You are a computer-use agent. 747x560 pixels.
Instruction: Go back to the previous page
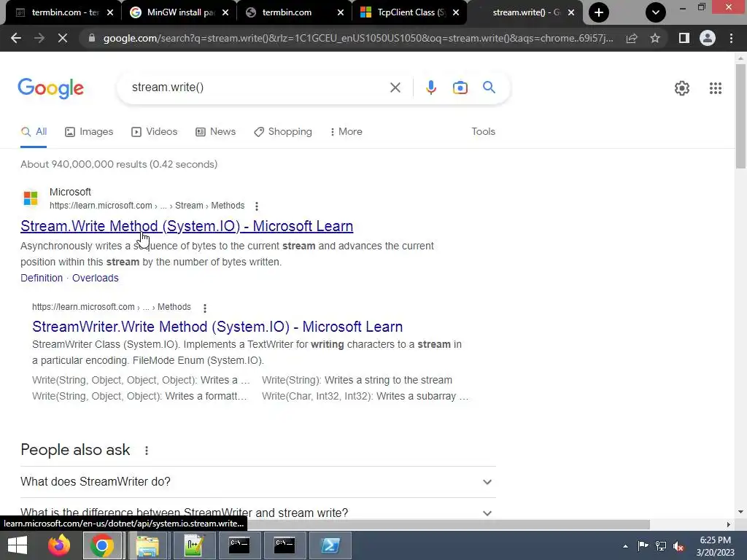click(x=16, y=38)
